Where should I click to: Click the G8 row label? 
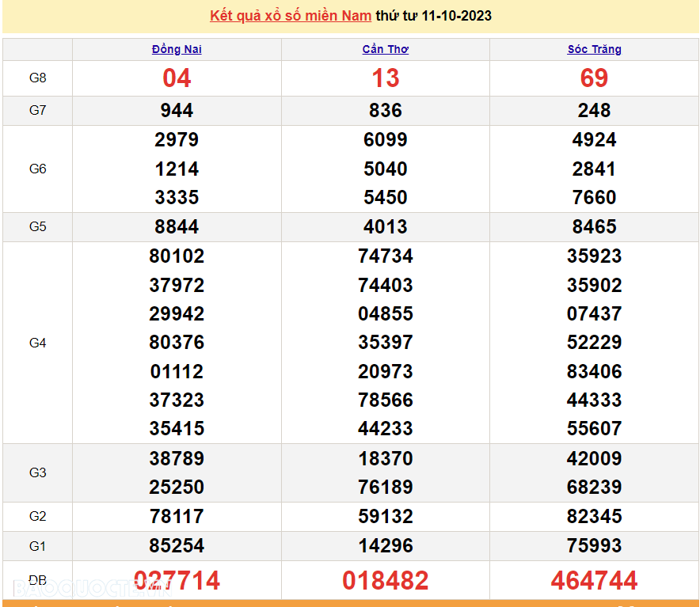[x=37, y=78]
